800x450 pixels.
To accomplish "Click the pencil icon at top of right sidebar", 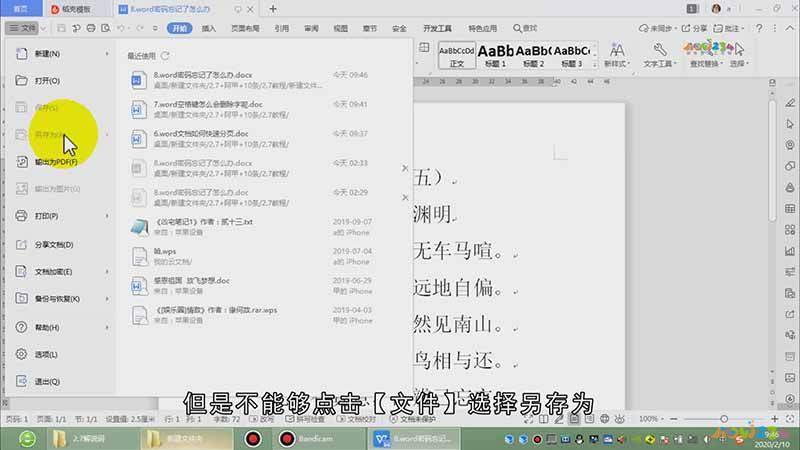I will tap(790, 103).
